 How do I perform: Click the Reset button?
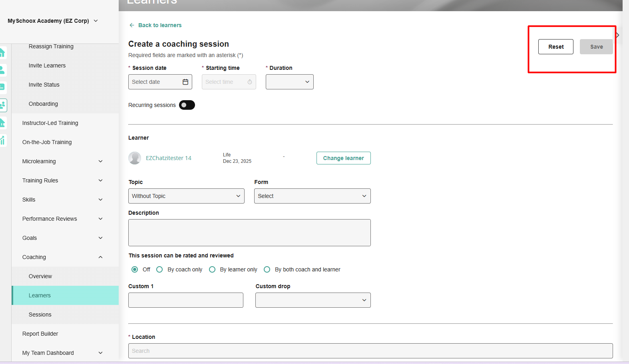(556, 47)
